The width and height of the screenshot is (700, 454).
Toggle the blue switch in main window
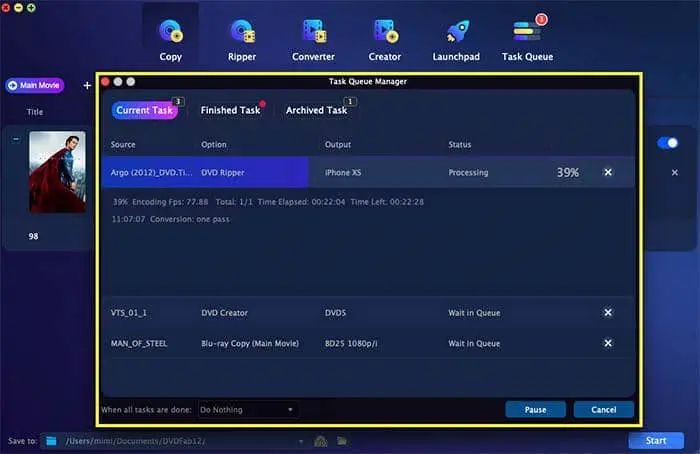(668, 143)
